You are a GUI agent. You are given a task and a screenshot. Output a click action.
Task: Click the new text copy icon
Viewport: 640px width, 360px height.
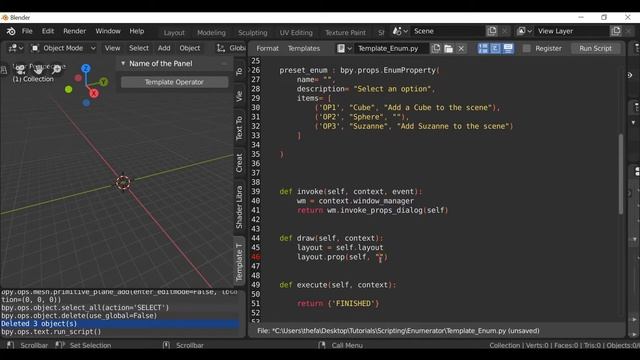(436, 48)
